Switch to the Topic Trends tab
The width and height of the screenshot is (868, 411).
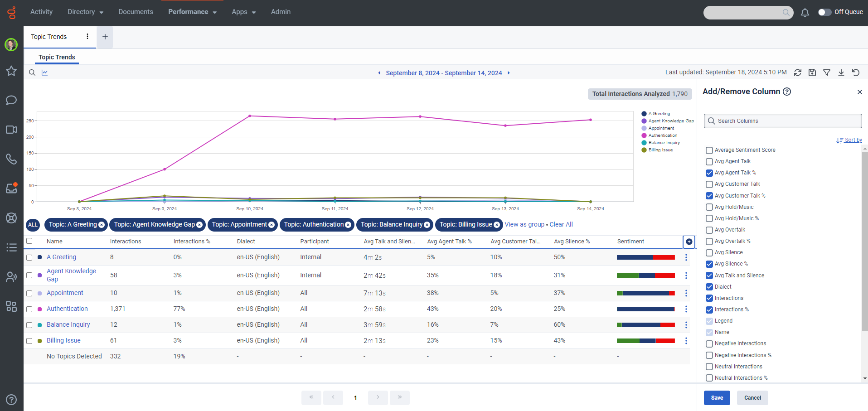click(57, 57)
